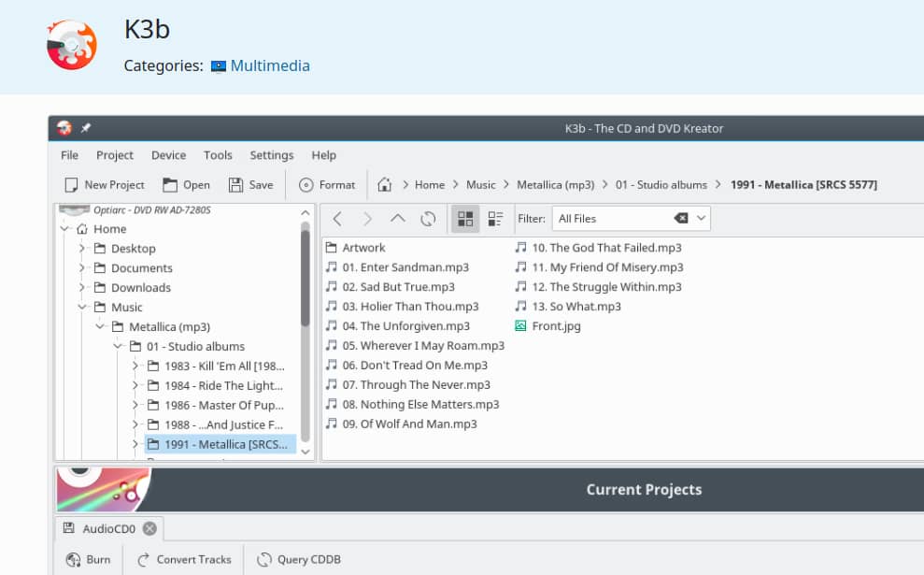Collapse the Metallica (mp3) tree node
Viewport: 924px width, 575px height.
(x=100, y=326)
